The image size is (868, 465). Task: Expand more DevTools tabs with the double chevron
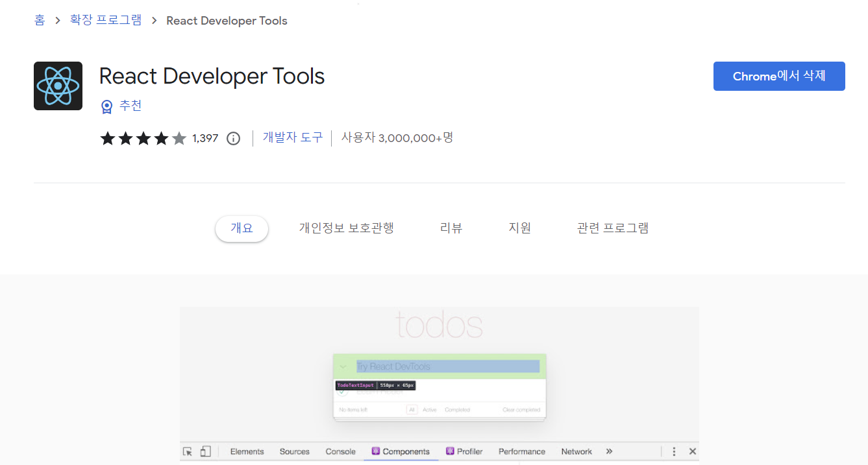(609, 451)
